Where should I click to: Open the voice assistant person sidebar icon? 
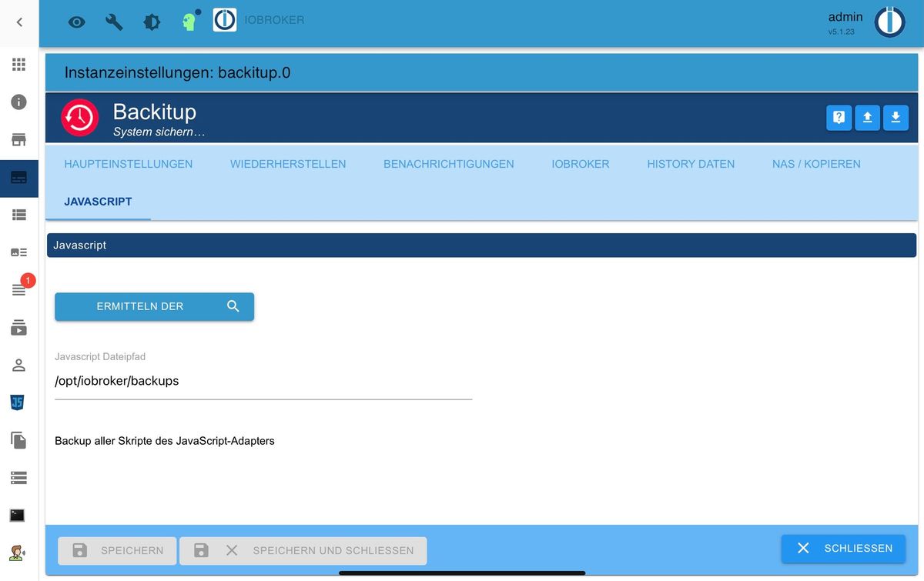coord(17,553)
